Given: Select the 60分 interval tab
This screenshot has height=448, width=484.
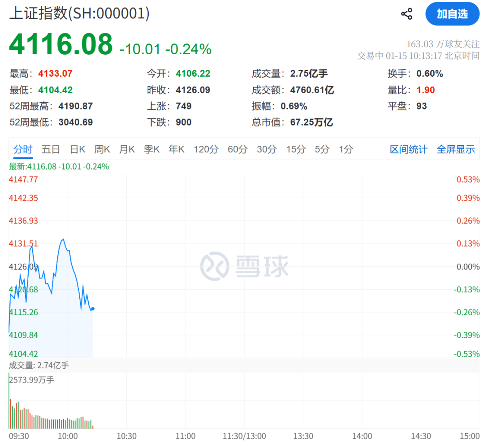Looking at the screenshot, I should tap(238, 149).
